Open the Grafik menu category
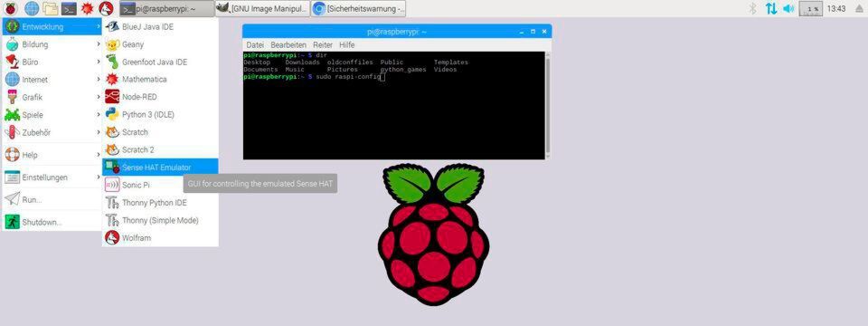 (52, 98)
